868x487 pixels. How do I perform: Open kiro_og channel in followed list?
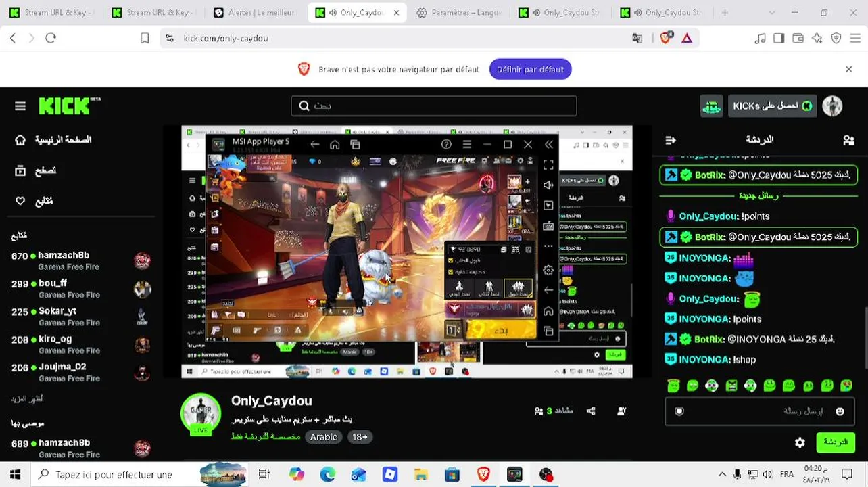(80, 344)
